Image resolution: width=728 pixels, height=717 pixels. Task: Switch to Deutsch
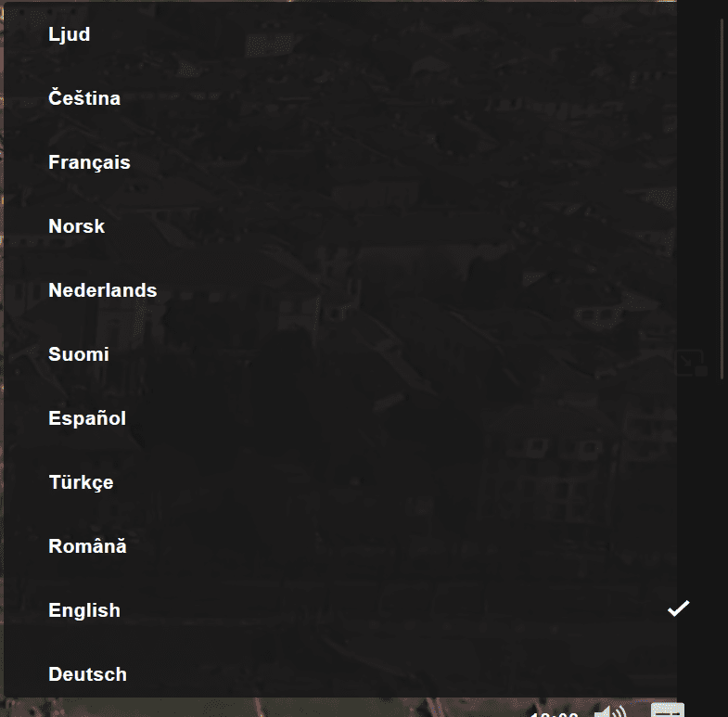87,674
